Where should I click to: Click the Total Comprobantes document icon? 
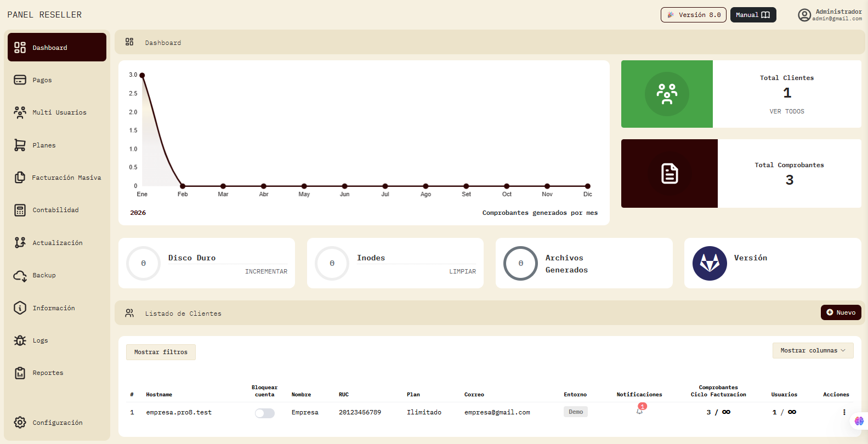[x=670, y=174]
